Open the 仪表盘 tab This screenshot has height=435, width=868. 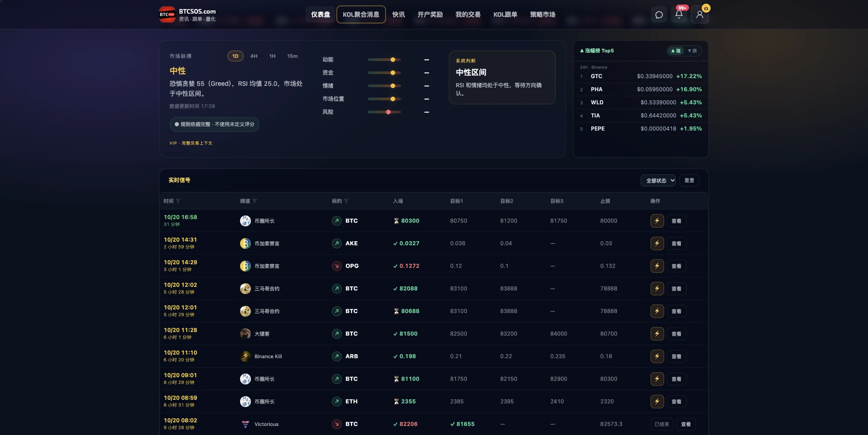click(x=321, y=14)
